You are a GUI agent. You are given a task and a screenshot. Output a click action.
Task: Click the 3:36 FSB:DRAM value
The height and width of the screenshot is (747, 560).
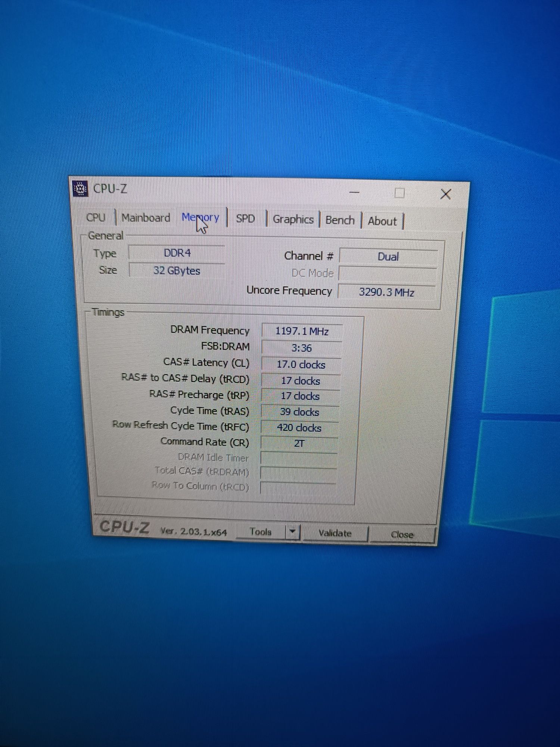302,348
